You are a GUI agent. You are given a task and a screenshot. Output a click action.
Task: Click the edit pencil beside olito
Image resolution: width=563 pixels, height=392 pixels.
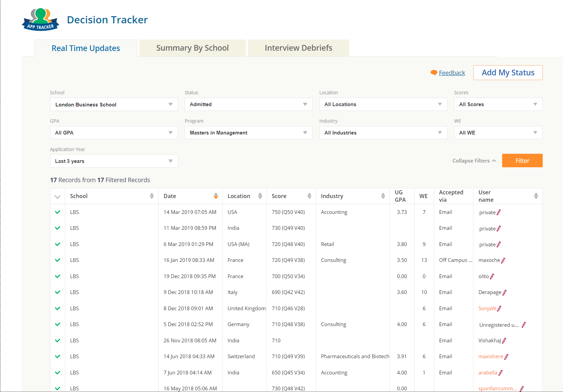coord(492,276)
